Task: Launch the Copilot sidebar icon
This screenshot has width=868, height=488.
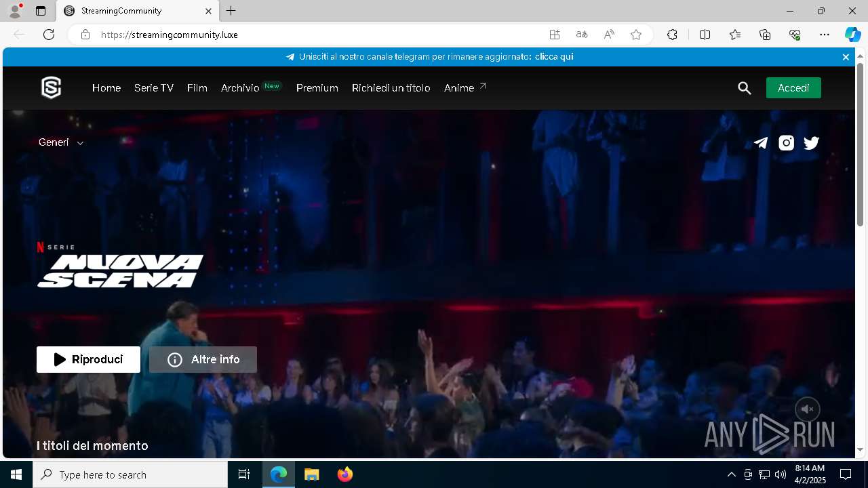Action: (x=852, y=35)
